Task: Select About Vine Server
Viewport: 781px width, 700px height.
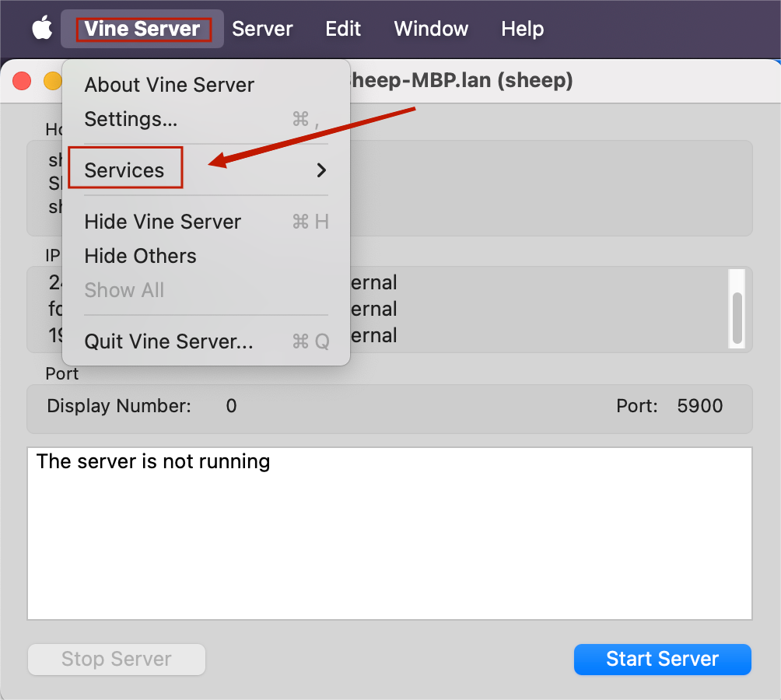Action: click(169, 85)
